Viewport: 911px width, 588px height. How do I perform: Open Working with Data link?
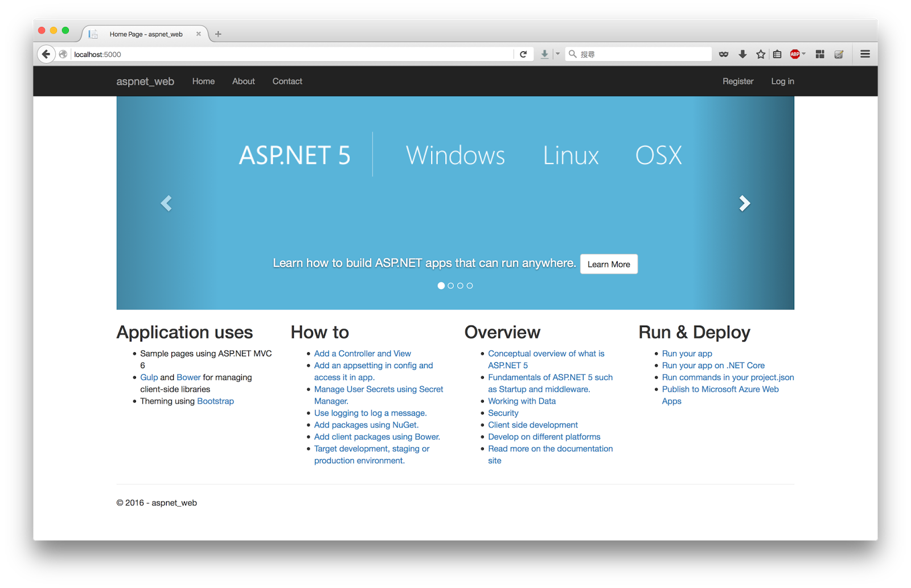tap(522, 401)
